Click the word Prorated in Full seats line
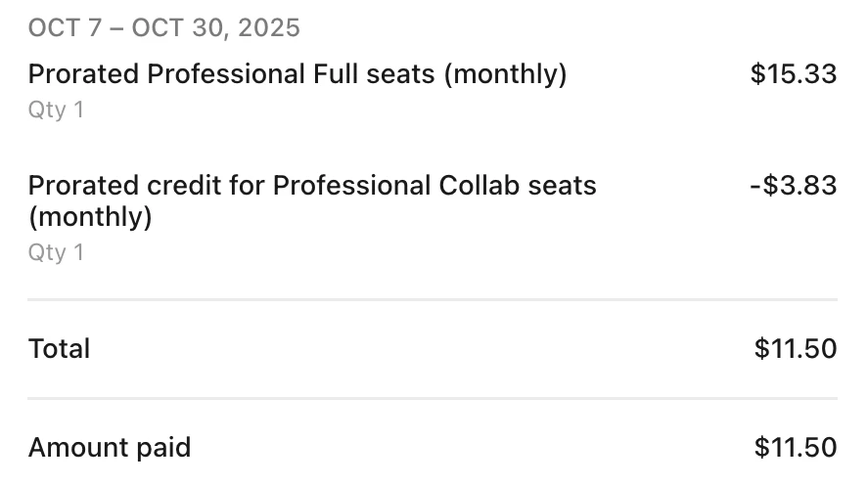Image resolution: width=868 pixels, height=485 pixels. tap(83, 74)
